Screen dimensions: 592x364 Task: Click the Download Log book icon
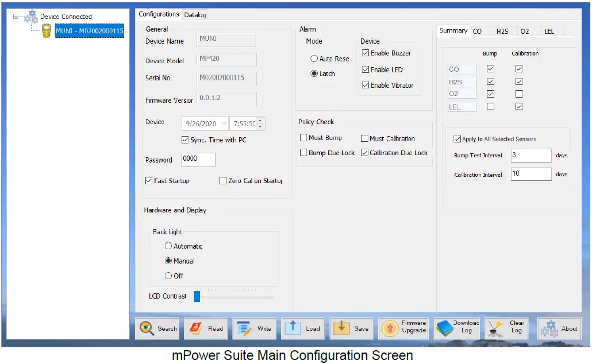pos(444,328)
